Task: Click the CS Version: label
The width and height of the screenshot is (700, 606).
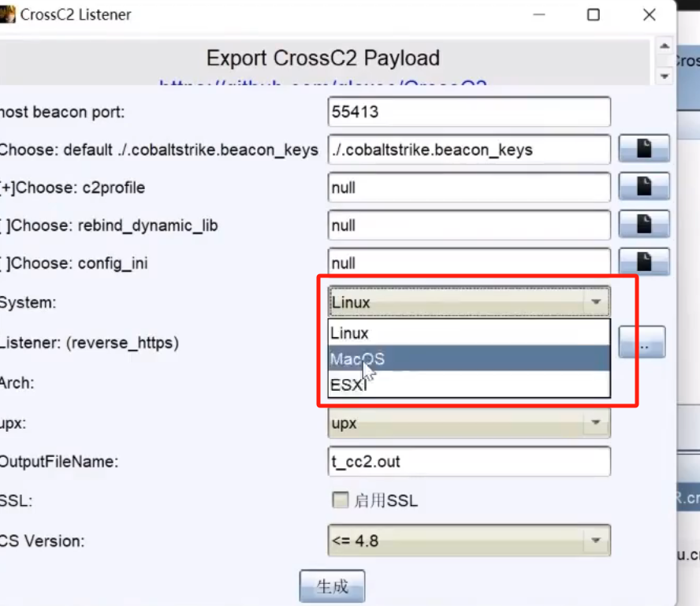Action: coord(42,541)
